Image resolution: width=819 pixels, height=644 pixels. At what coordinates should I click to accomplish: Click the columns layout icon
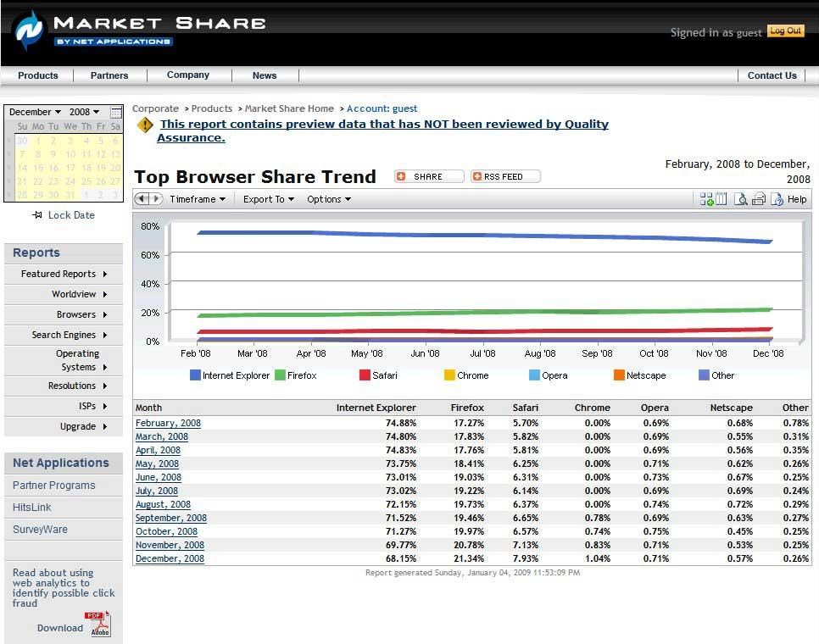coord(721,199)
